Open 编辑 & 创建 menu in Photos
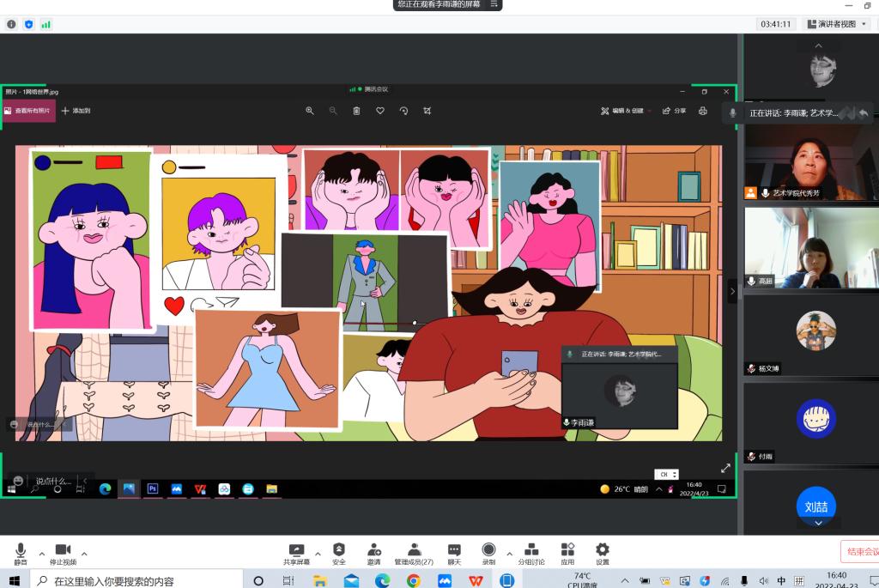Image resolution: width=879 pixels, height=588 pixels. pyautogui.click(x=626, y=111)
